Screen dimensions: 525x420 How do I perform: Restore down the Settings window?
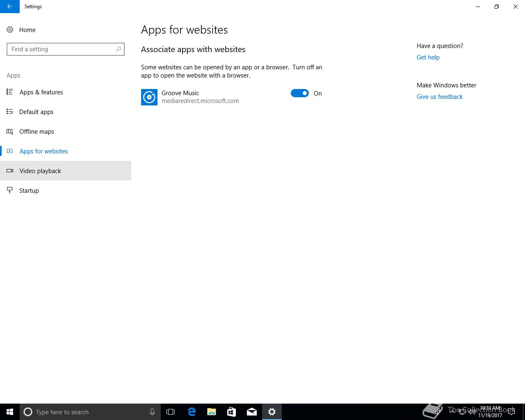[x=497, y=7]
